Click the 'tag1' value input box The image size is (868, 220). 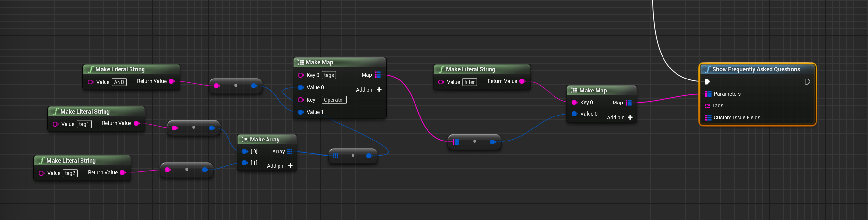tap(83, 124)
